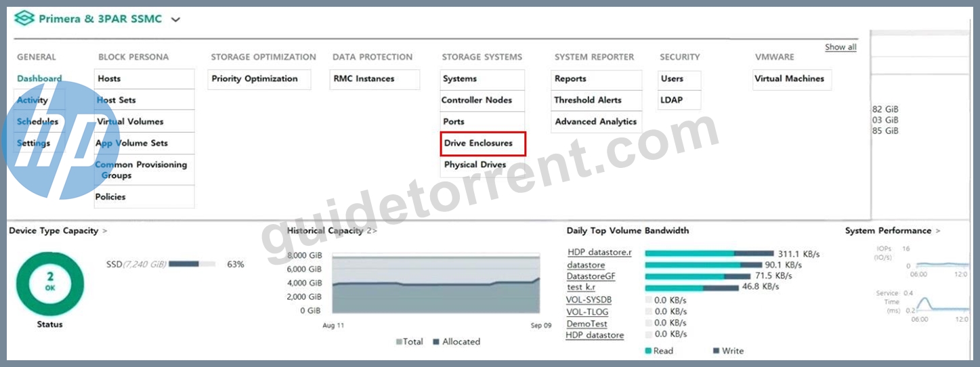Click the DatastoreGF volume link
This screenshot has height=367, width=980.
click(x=591, y=276)
